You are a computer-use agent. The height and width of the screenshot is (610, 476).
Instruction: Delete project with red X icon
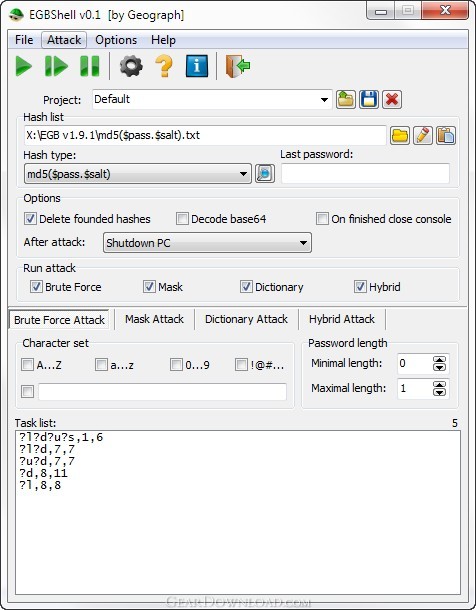click(x=392, y=100)
